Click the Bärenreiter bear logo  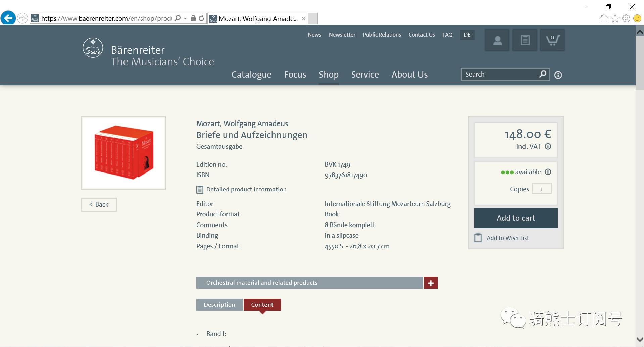[x=93, y=48]
